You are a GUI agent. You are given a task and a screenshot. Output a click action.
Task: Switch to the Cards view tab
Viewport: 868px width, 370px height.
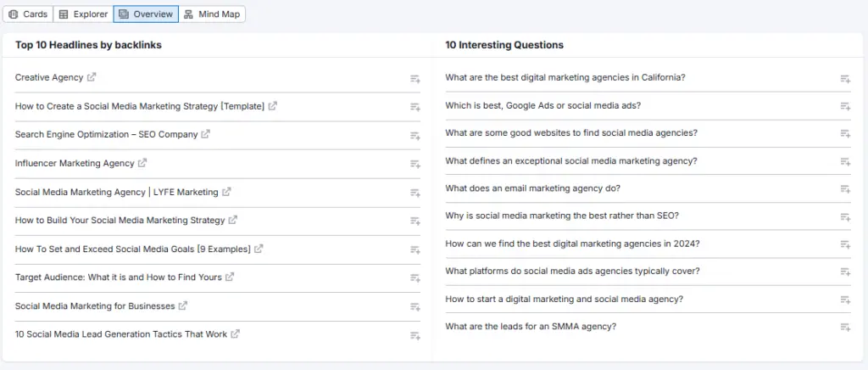click(28, 14)
